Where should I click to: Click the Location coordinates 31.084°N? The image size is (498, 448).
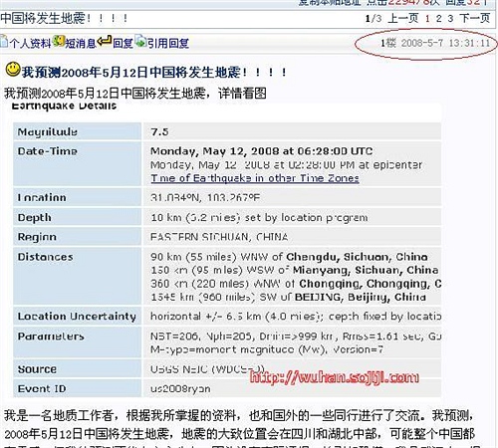click(205, 198)
